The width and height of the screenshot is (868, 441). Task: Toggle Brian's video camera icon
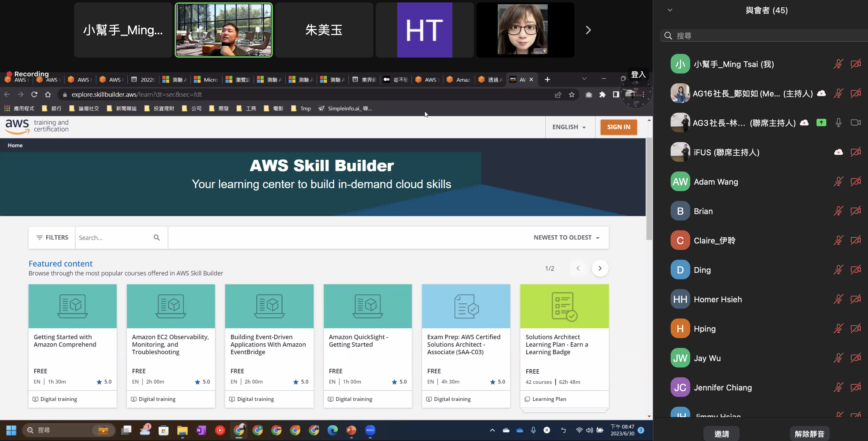click(x=855, y=211)
